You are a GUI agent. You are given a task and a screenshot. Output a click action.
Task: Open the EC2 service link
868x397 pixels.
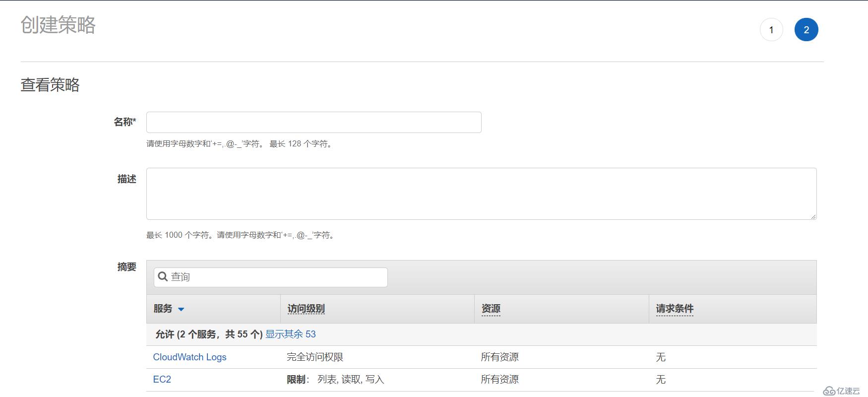tap(162, 379)
